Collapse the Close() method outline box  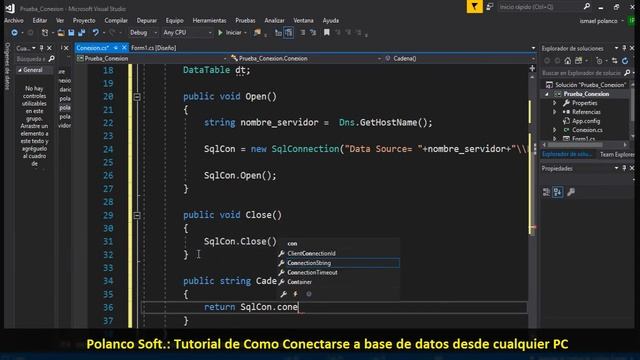[x=137, y=215]
